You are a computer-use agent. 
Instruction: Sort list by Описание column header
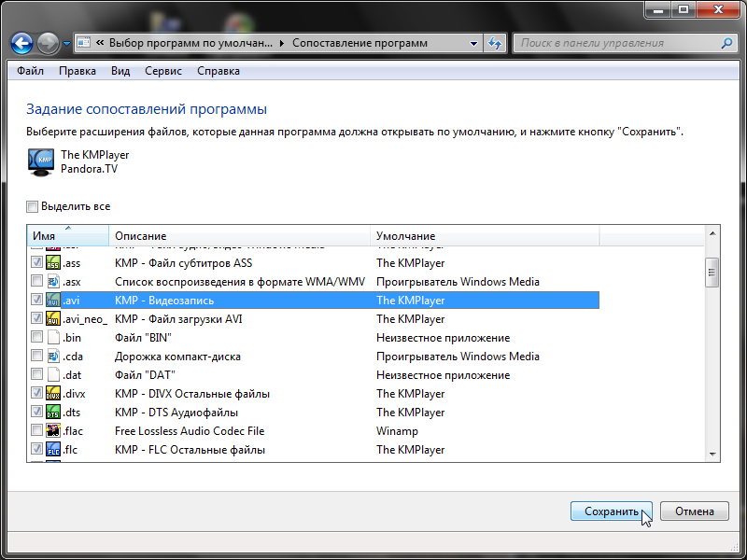pyautogui.click(x=240, y=236)
